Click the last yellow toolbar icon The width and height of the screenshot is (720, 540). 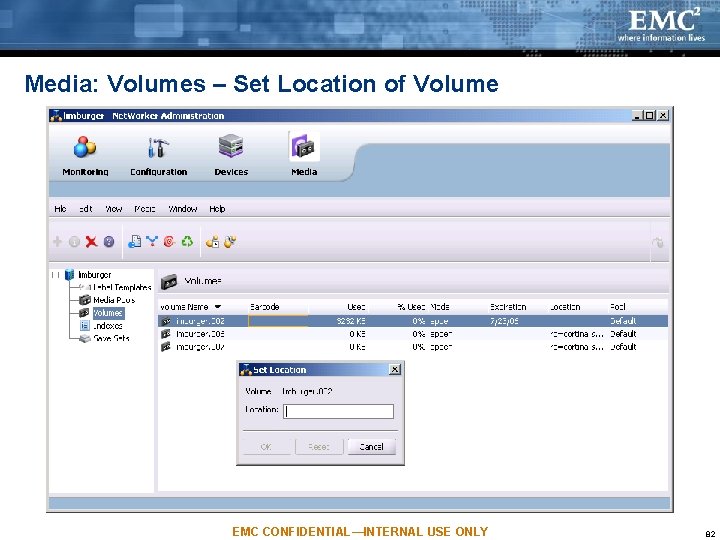tap(230, 242)
